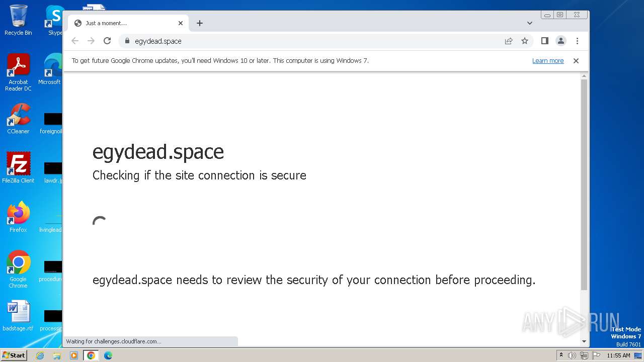Screen dimensions: 644x362
Task: Go back to the previous page
Action: 75,41
